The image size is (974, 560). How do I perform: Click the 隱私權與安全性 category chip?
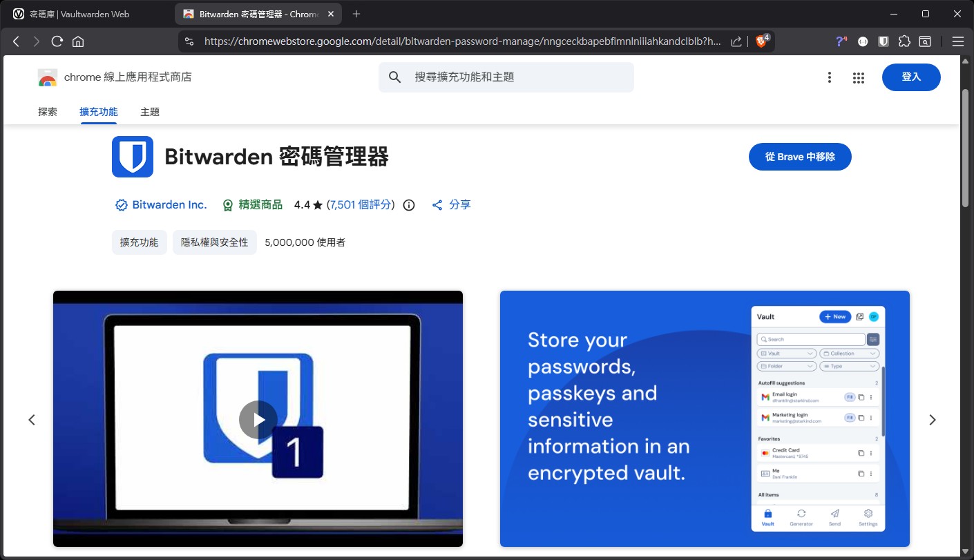tap(215, 242)
